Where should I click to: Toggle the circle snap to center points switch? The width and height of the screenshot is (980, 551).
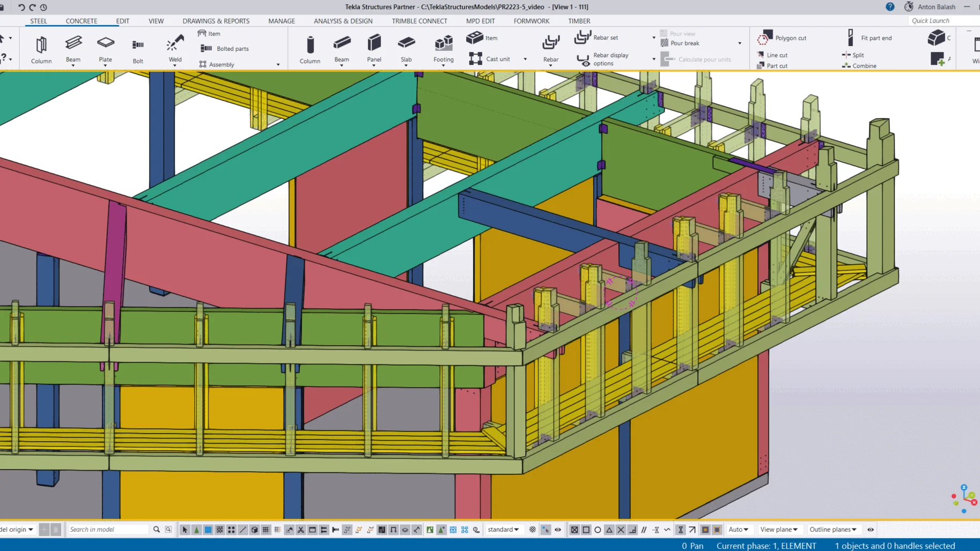(598, 530)
